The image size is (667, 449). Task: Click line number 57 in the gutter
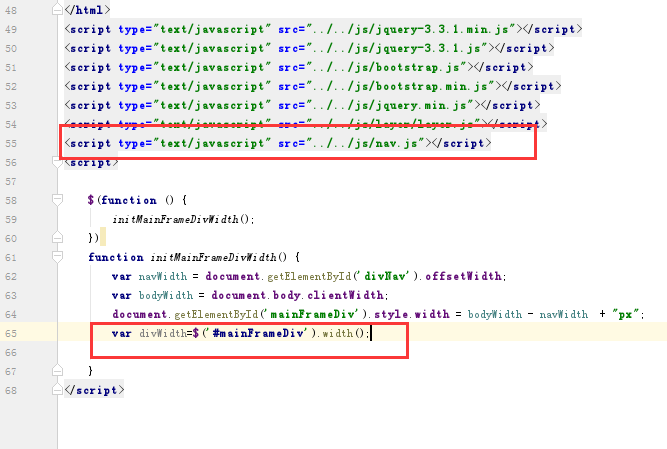(x=11, y=182)
